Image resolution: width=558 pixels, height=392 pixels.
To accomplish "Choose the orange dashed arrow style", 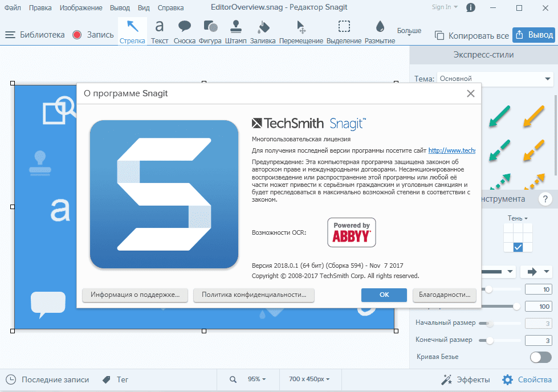I will (533, 150).
